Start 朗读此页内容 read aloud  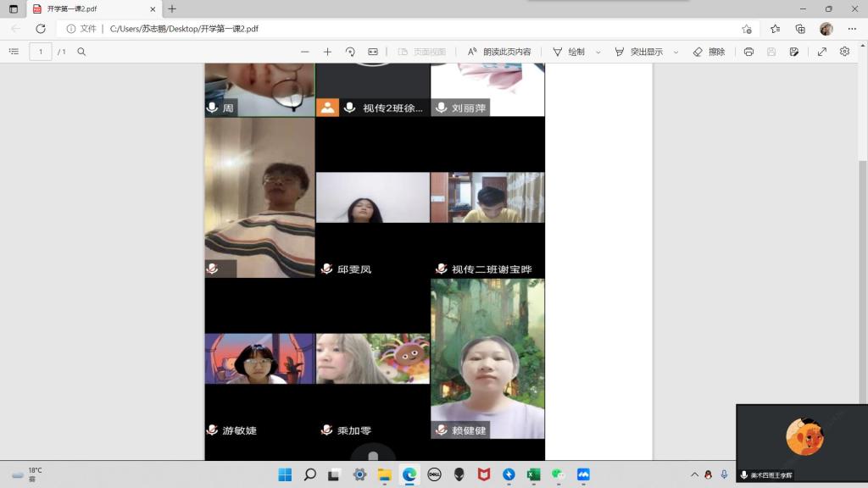click(499, 52)
